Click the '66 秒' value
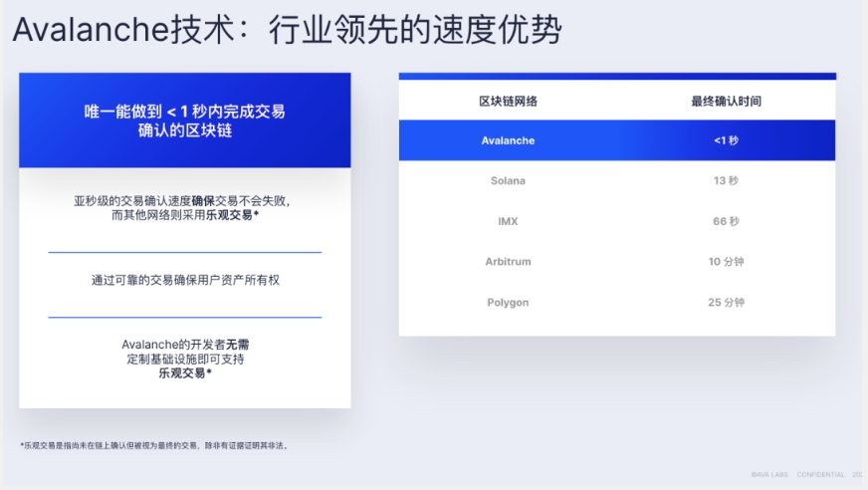The width and height of the screenshot is (868, 490). (726, 221)
